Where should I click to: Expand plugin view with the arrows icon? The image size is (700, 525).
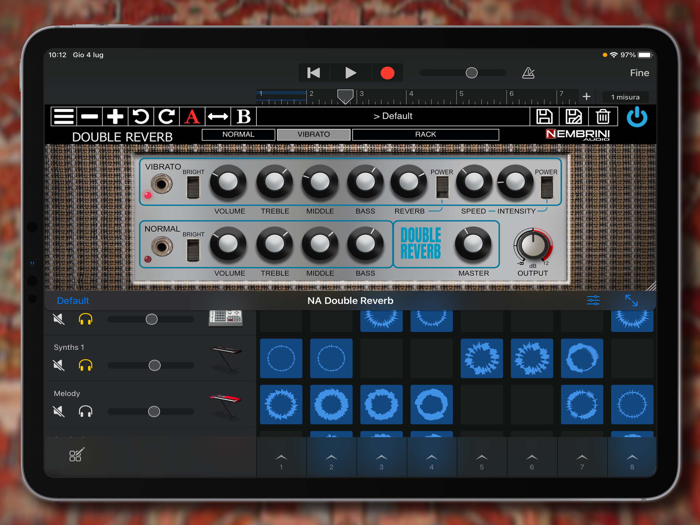point(631,300)
